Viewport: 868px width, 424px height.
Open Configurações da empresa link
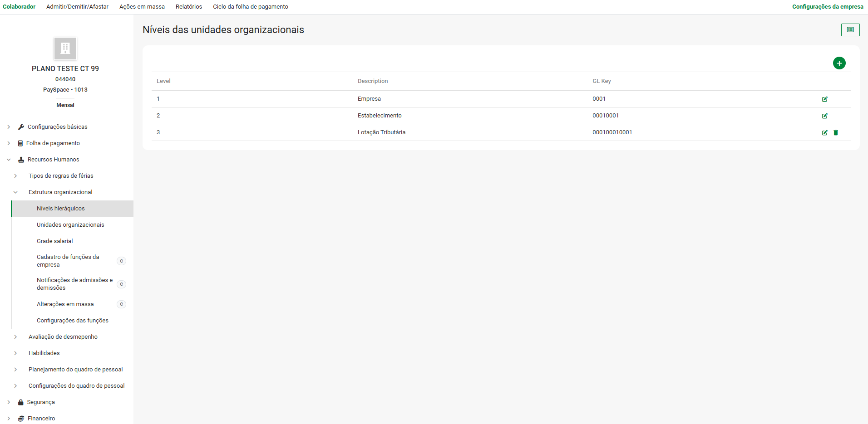point(827,7)
